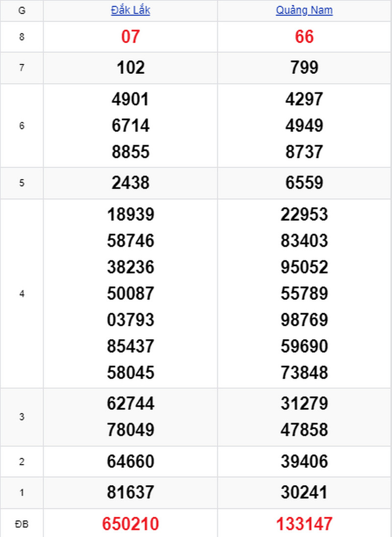Select first prize number 81637

click(130, 492)
